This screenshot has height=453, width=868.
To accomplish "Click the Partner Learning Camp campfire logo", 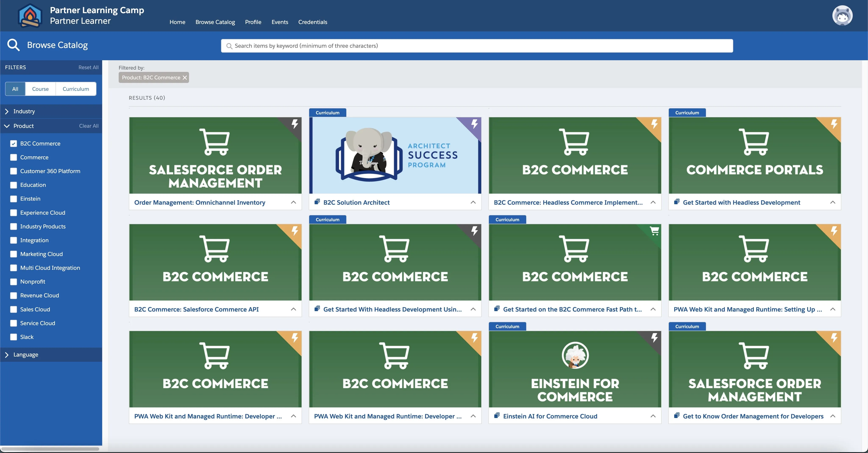I will (x=30, y=16).
